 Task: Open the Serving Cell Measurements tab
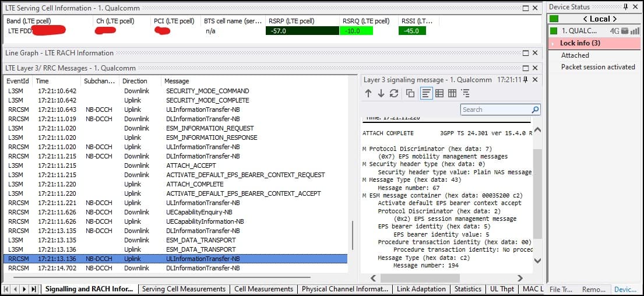click(x=184, y=289)
